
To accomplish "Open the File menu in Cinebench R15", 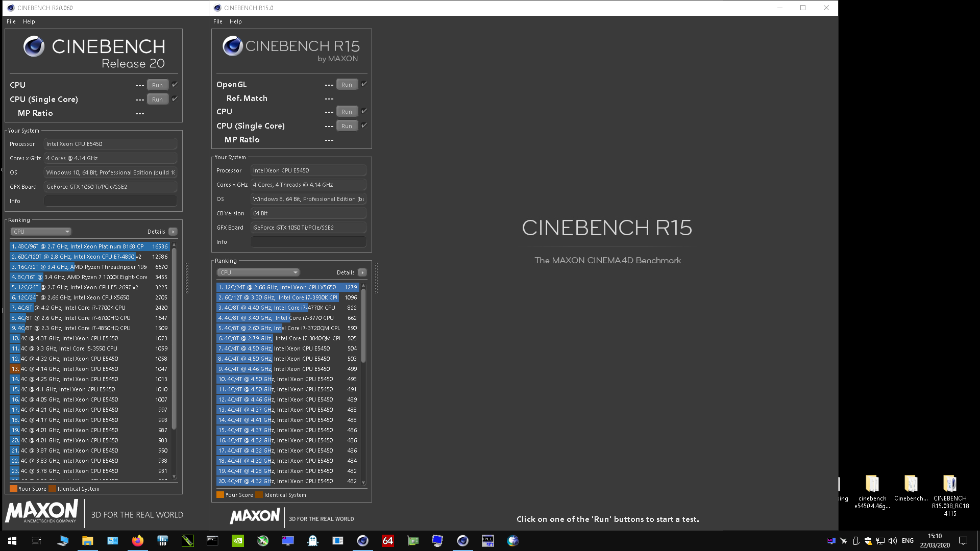I will click(218, 21).
